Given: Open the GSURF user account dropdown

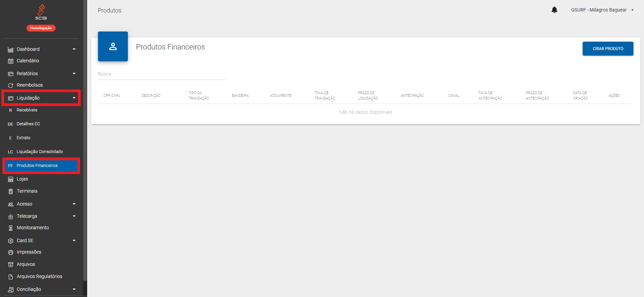Looking at the screenshot, I should pos(602,10).
